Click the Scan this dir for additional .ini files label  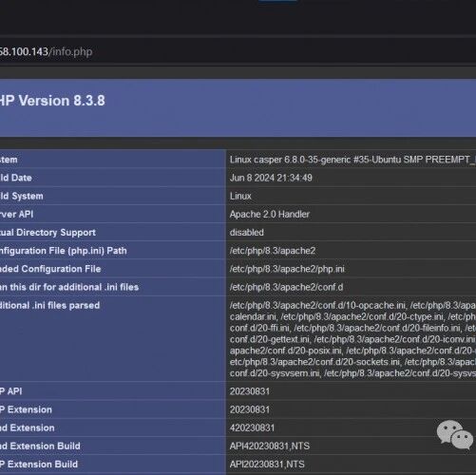(x=69, y=287)
